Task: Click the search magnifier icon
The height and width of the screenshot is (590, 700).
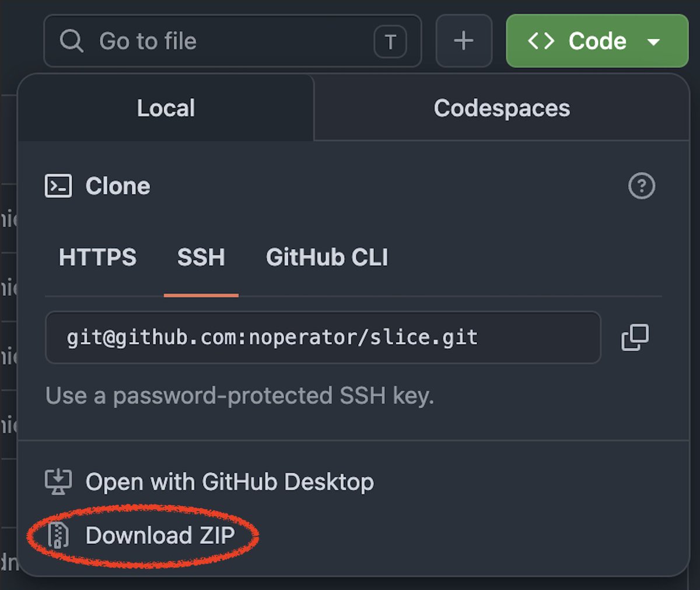Action: [71, 41]
